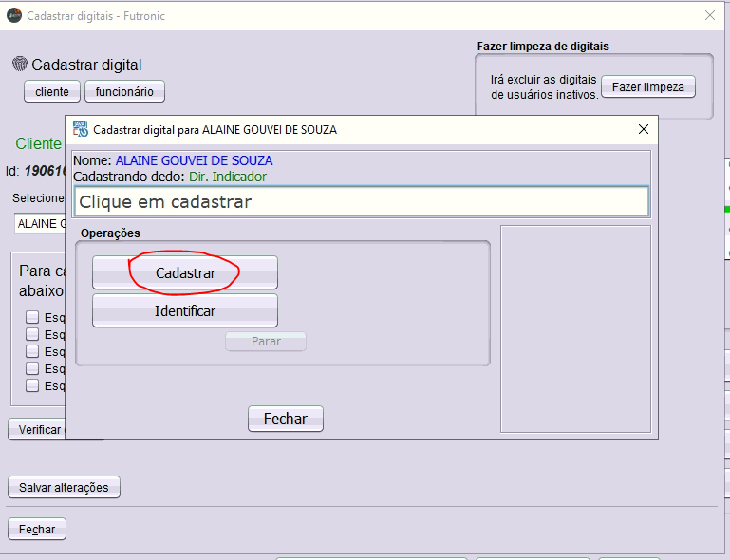Screen dimensions: 730x560
Task: Click Salvar alterações button
Action: tap(64, 488)
